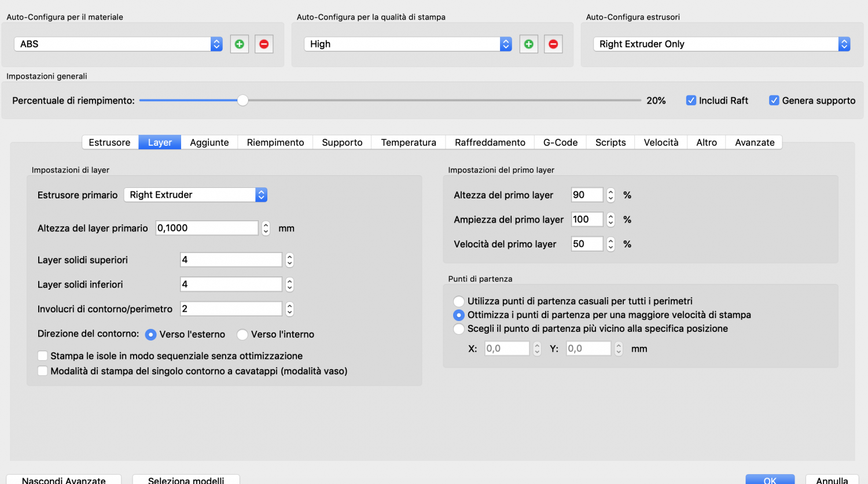Open the ABS material dropdown
This screenshot has width=868, height=484.
click(x=118, y=44)
